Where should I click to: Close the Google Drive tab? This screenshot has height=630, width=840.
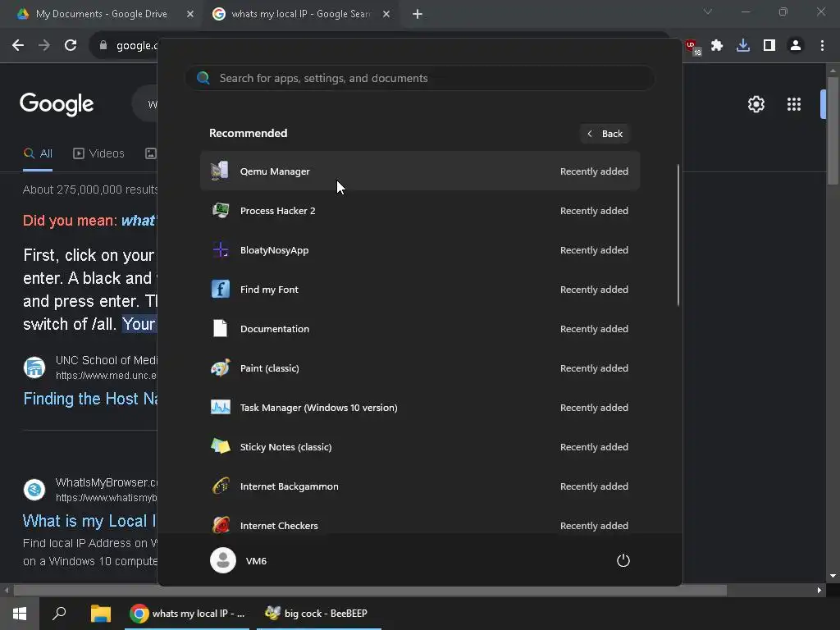pyautogui.click(x=190, y=14)
